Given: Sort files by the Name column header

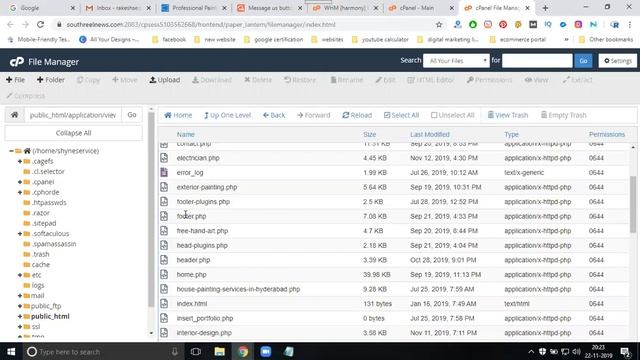Looking at the screenshot, I should point(185,134).
